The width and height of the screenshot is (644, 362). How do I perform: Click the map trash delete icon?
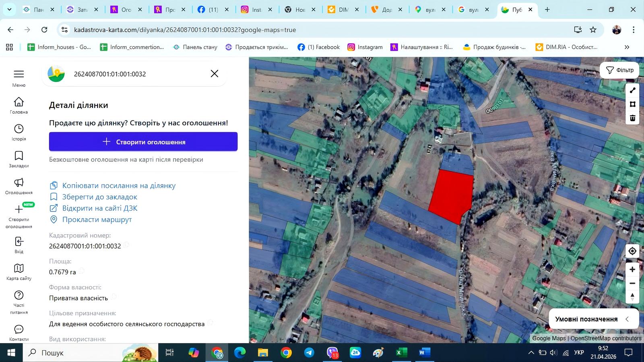click(x=632, y=118)
